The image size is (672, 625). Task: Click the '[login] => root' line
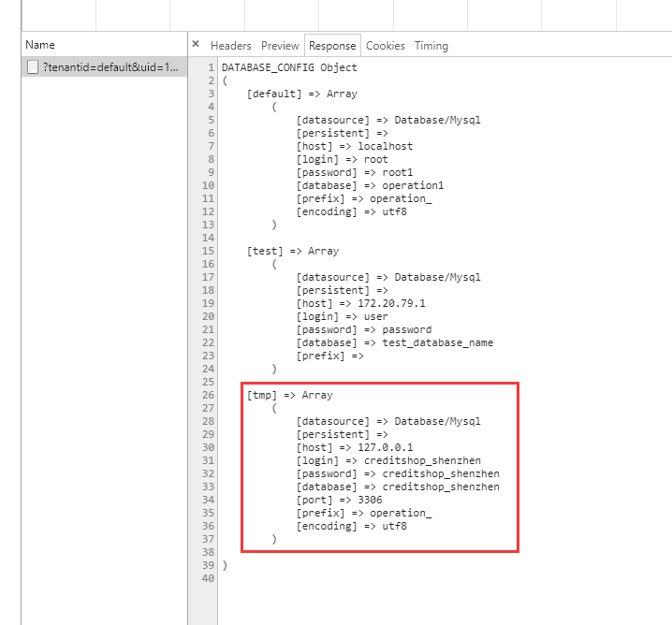click(342, 159)
